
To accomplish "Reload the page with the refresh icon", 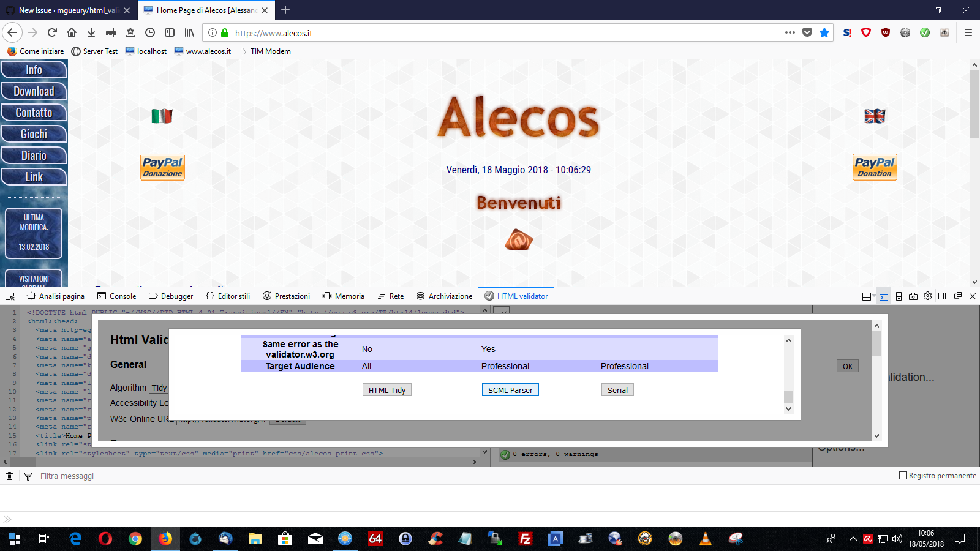I will click(x=52, y=32).
